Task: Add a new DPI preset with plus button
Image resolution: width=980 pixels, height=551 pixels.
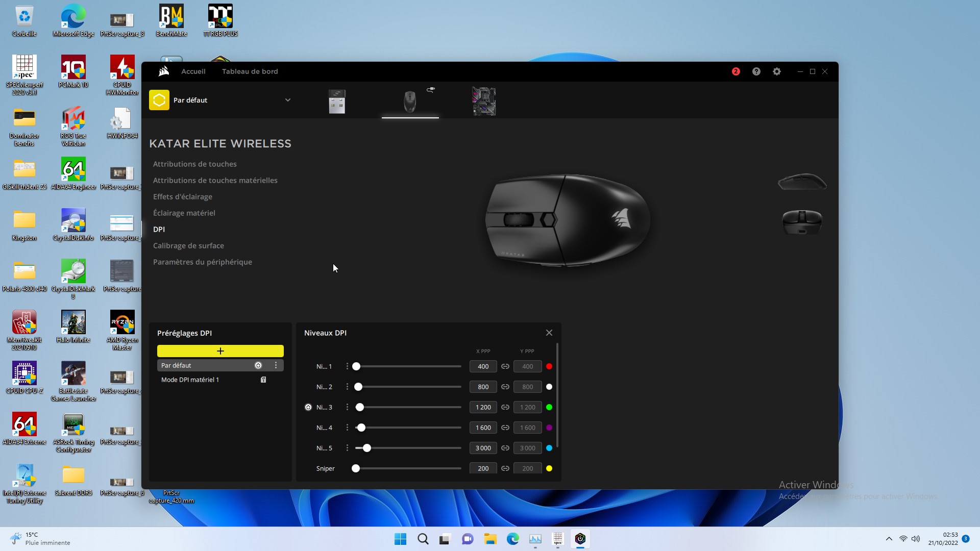Action: [x=220, y=351]
